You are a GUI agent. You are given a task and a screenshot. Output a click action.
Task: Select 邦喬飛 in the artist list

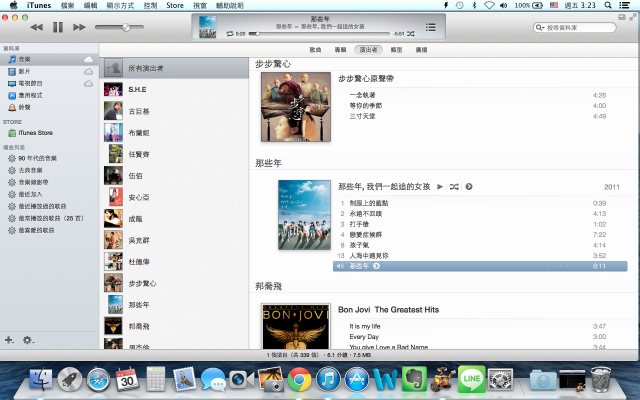point(174,326)
